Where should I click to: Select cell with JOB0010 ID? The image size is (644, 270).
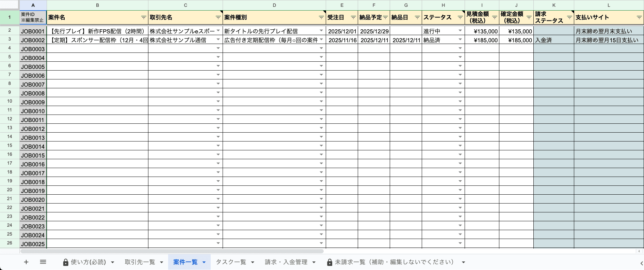pos(33,111)
